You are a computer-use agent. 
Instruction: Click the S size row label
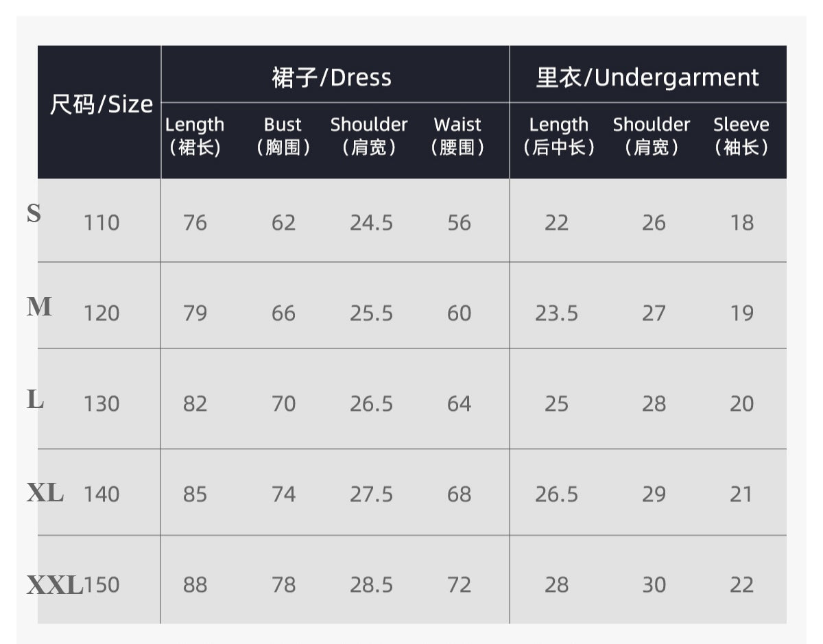(34, 213)
